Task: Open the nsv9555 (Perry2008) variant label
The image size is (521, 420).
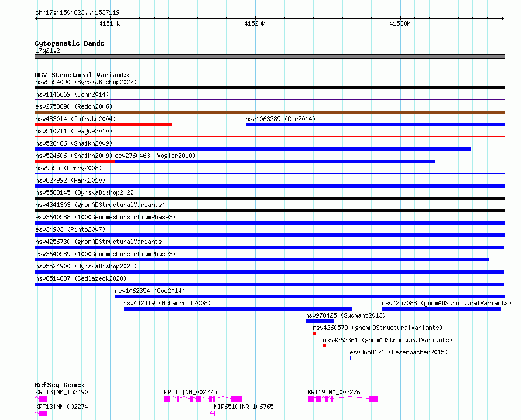Action: pyautogui.click(x=68, y=168)
